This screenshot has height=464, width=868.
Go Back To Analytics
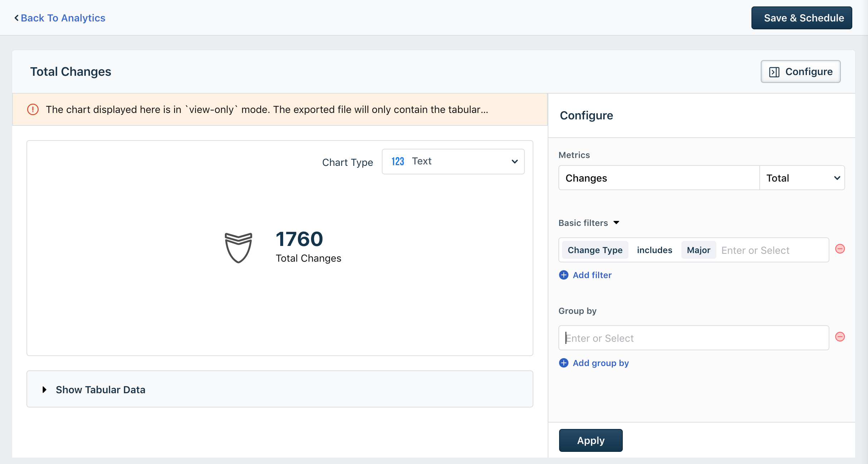coord(63,18)
